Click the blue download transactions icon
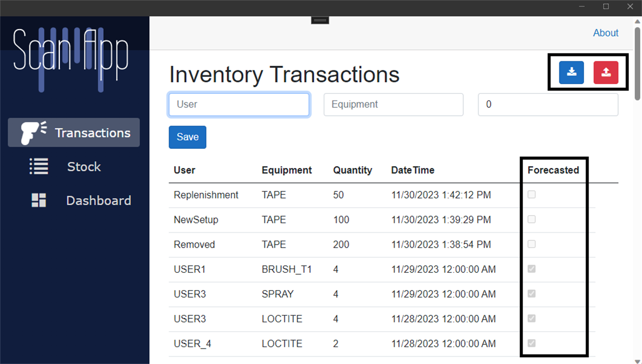642x364 pixels. (x=571, y=73)
